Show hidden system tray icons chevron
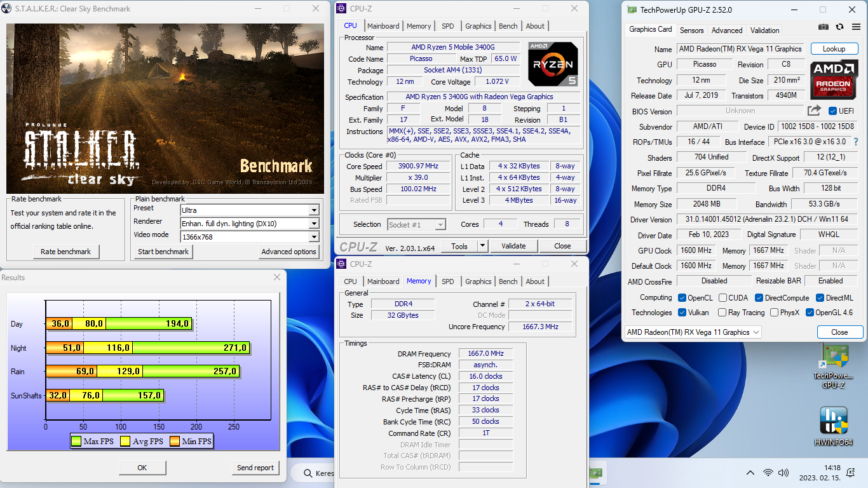Screen dimensions: 868x488 coord(750,473)
